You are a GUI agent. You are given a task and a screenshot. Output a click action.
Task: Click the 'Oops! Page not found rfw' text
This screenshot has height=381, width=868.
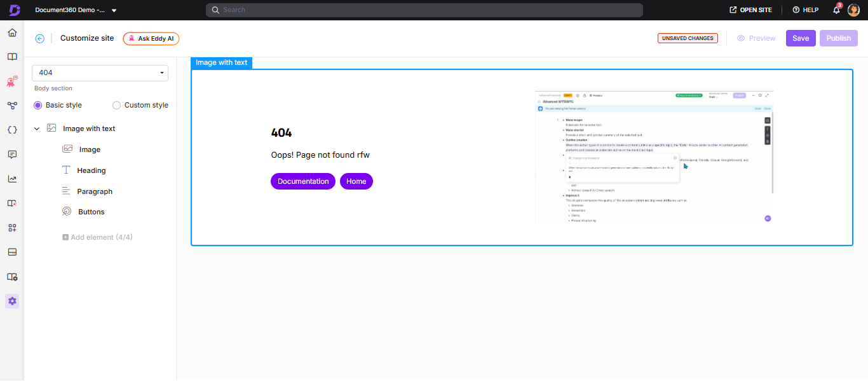320,155
